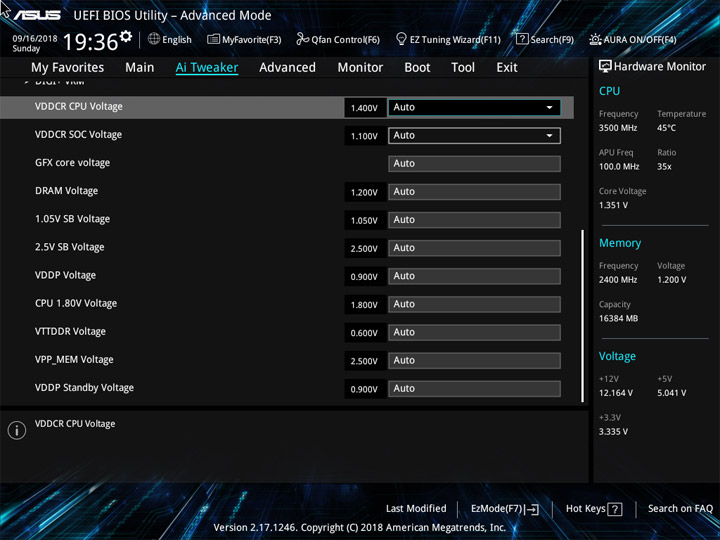720x540 pixels.
Task: Click the 45°C temperature reading
Action: (x=666, y=128)
